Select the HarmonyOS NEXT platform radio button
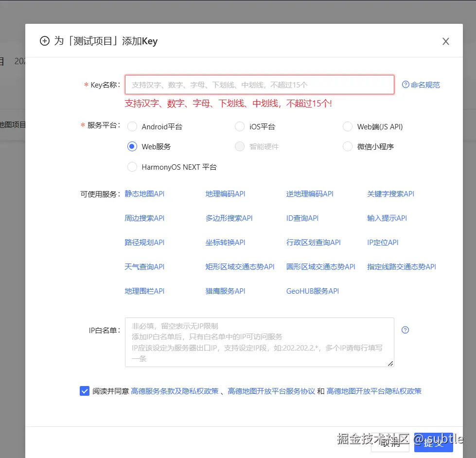 tap(132, 167)
